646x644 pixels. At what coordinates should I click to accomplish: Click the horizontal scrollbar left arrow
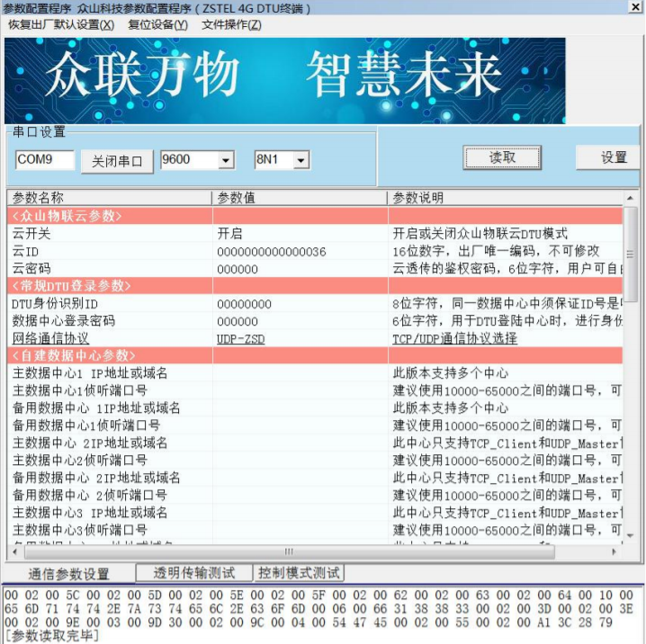pyautogui.click(x=15, y=551)
